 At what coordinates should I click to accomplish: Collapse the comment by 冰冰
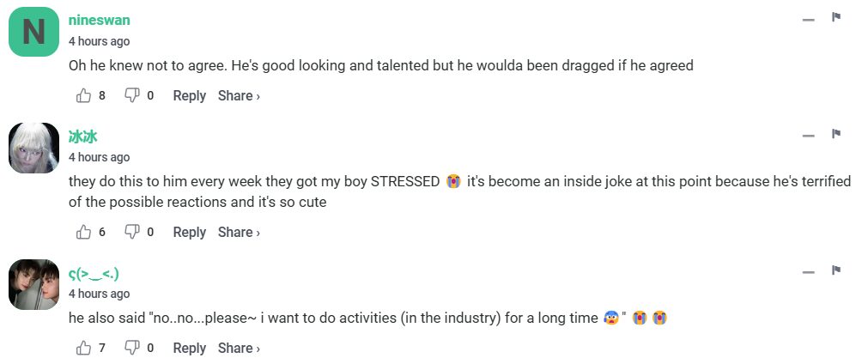click(x=808, y=136)
